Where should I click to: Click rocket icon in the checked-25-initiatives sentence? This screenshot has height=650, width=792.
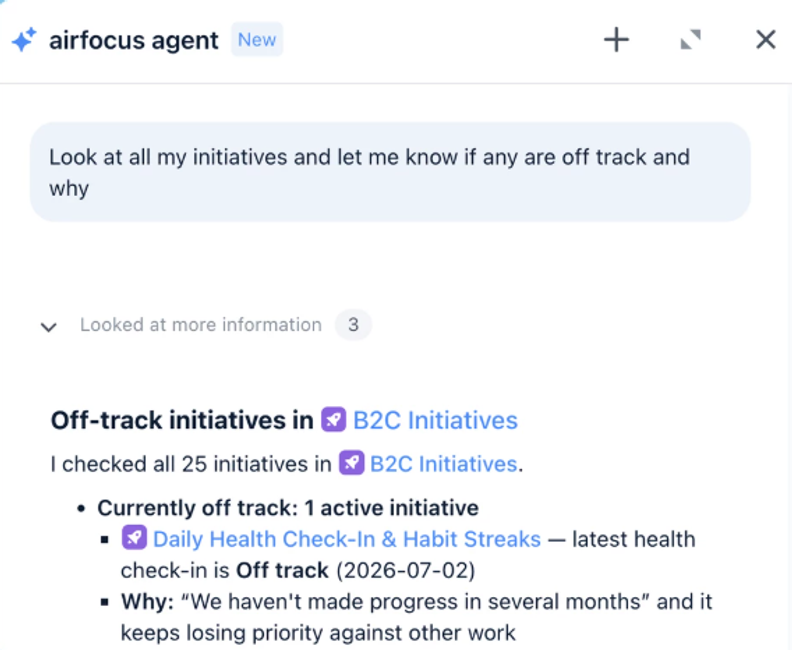(351, 463)
